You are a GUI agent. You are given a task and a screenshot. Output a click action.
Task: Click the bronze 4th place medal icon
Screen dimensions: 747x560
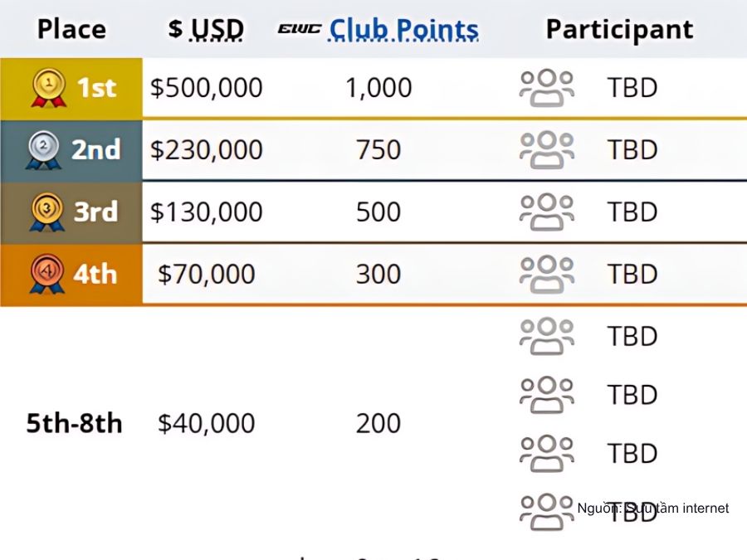(46, 274)
